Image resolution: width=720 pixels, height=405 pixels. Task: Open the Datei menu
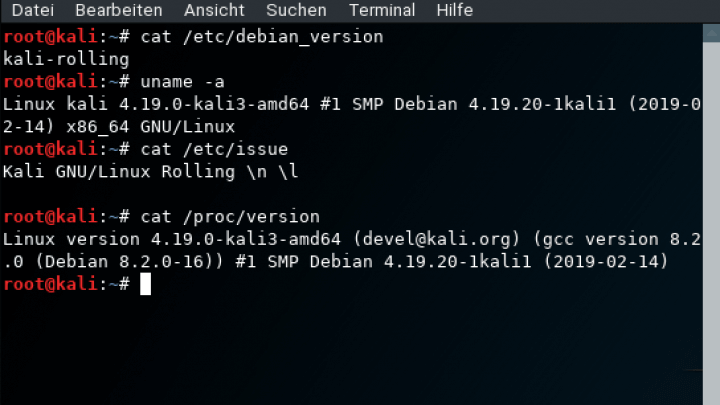point(33,10)
